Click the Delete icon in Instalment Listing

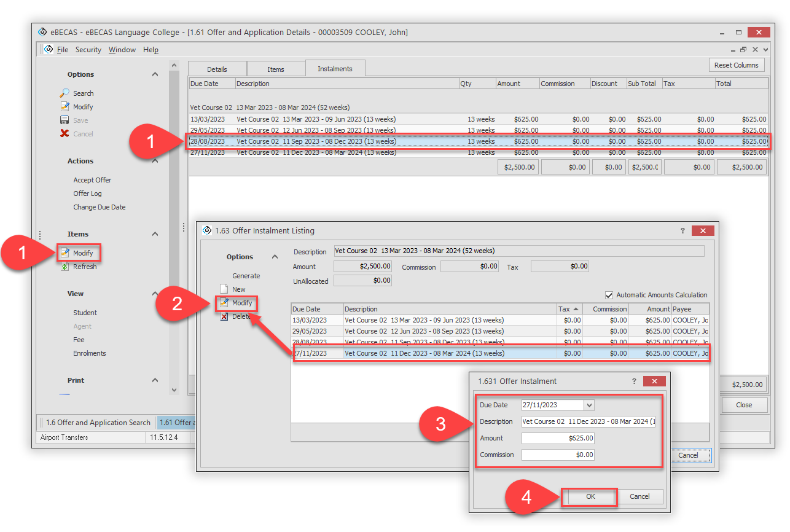tap(224, 316)
